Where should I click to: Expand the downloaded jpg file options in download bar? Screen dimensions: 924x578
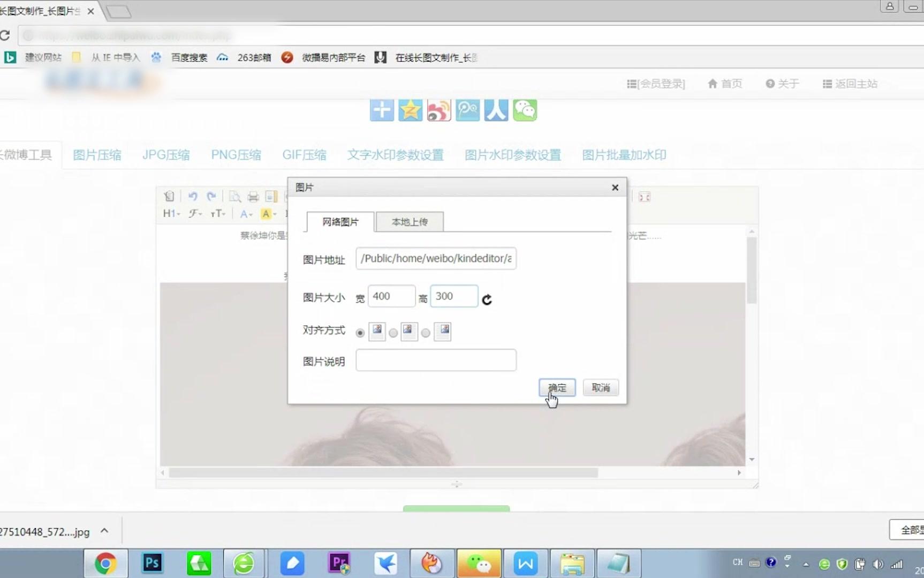pyautogui.click(x=105, y=531)
